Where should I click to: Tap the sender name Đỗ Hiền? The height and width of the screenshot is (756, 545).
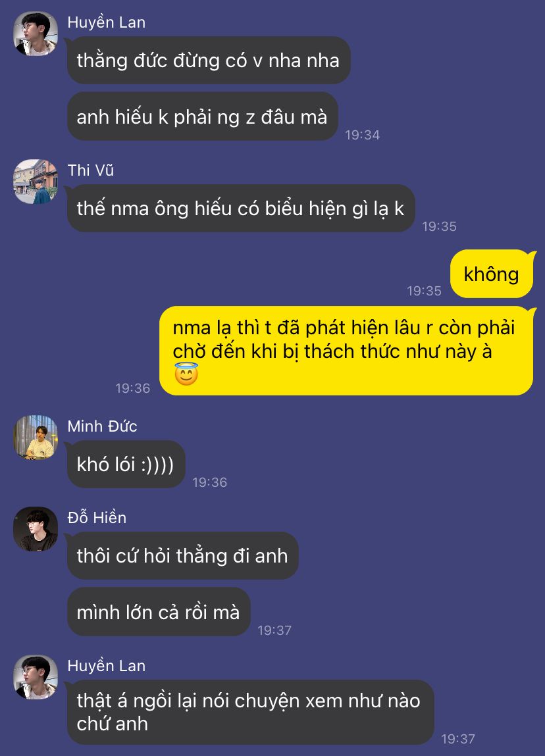pyautogui.click(x=97, y=517)
